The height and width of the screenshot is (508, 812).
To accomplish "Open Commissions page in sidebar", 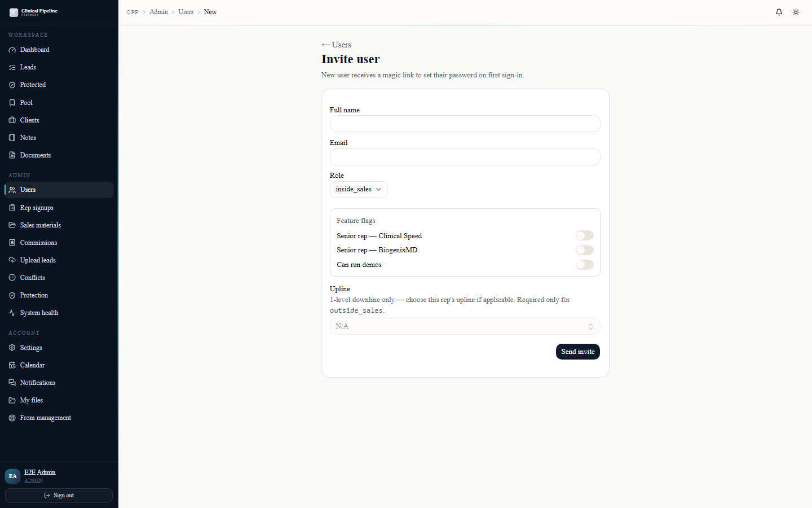I will click(59, 243).
